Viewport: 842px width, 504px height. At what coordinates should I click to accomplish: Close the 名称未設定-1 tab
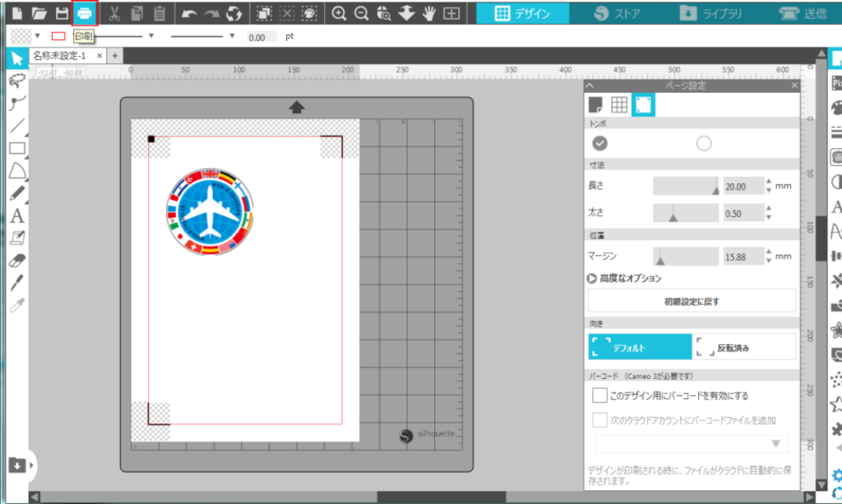pos(99,56)
